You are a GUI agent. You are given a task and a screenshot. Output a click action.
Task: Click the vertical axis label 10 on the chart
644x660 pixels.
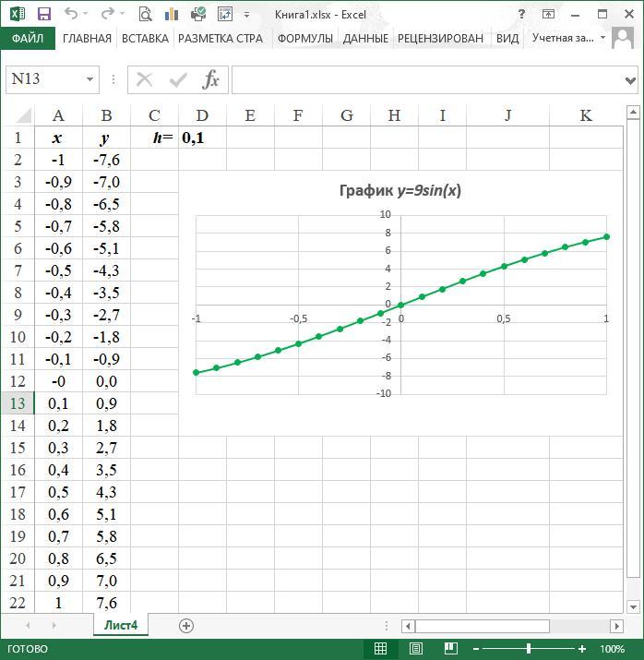pos(385,214)
